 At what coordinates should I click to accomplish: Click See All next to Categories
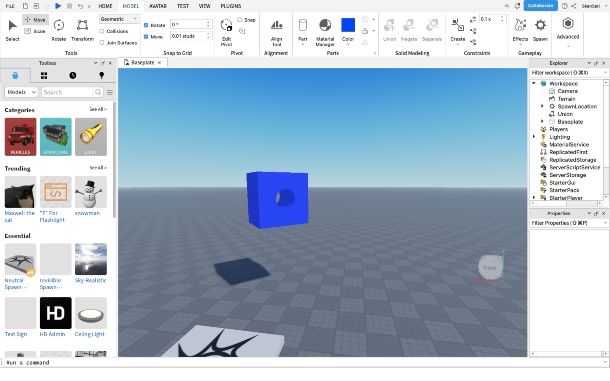(x=98, y=109)
